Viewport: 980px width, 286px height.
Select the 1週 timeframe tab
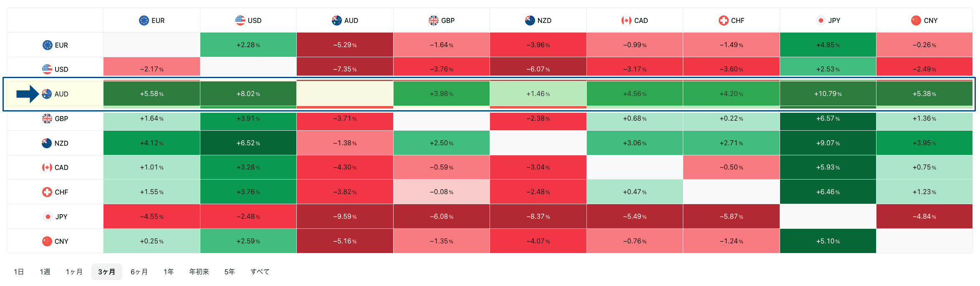pyautogui.click(x=45, y=272)
